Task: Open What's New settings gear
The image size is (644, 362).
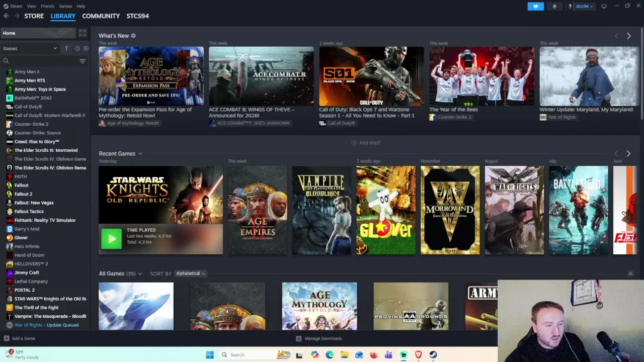Action: [x=133, y=36]
